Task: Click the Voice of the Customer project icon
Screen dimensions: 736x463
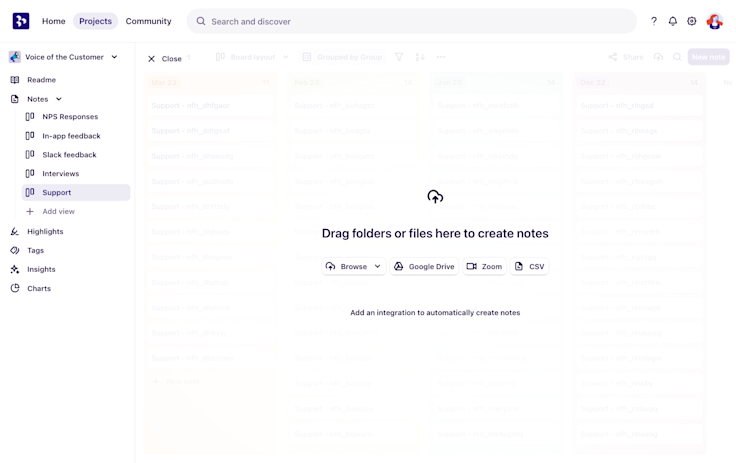Action: (15, 57)
